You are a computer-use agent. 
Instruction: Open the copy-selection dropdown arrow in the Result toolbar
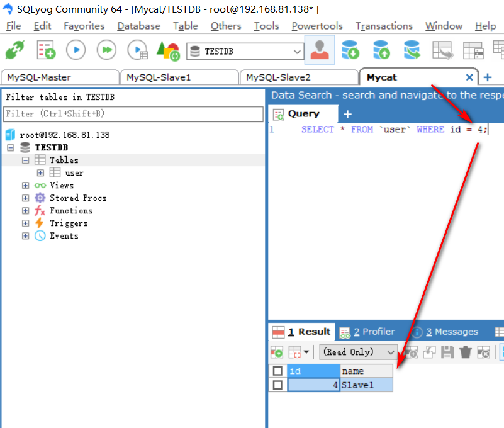306,352
